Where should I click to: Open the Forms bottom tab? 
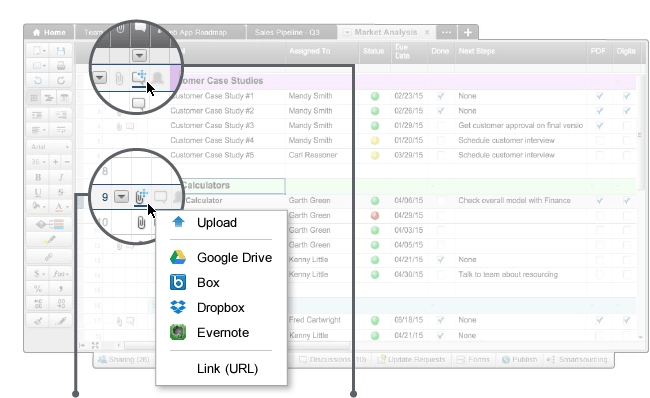(x=473, y=359)
